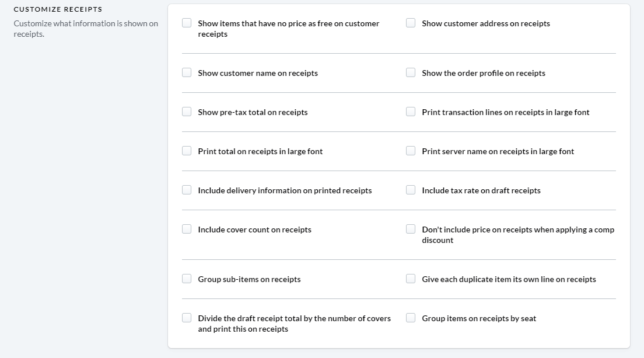
Task: Click the 'Include tax rate on draft receipts' label
Action: pos(481,191)
